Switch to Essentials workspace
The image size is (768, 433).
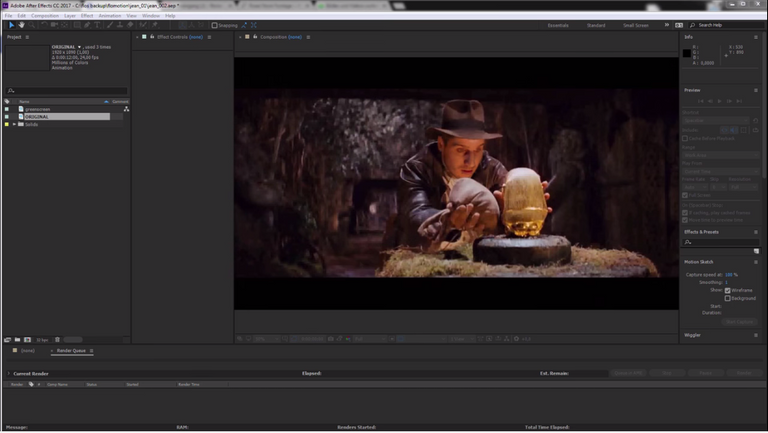tap(558, 25)
